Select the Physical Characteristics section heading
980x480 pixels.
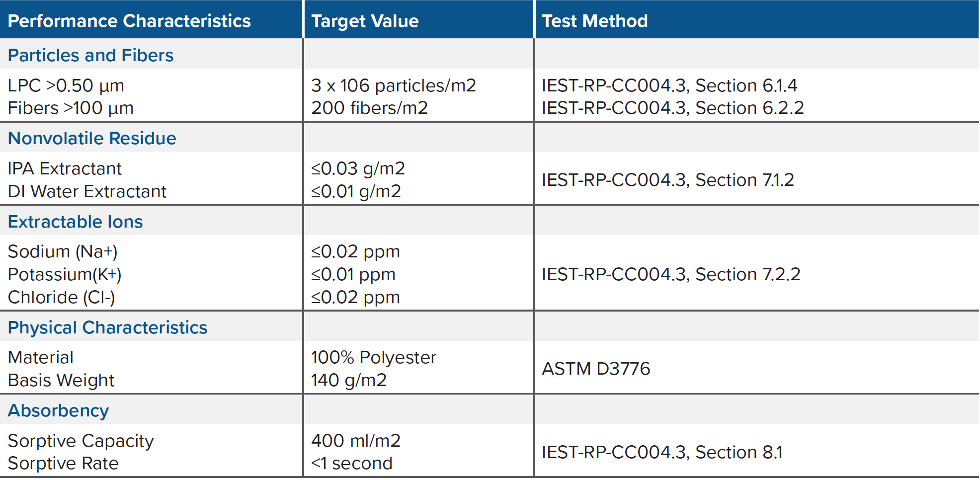(107, 327)
